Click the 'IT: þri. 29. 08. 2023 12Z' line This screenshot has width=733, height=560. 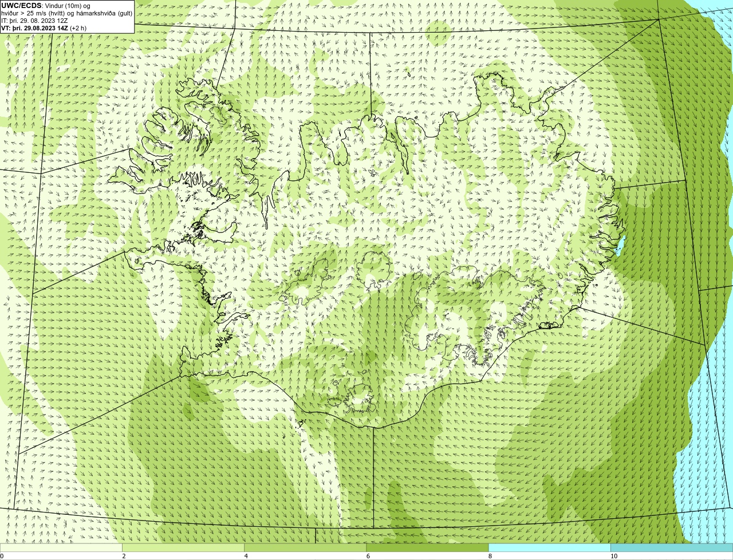coord(35,21)
